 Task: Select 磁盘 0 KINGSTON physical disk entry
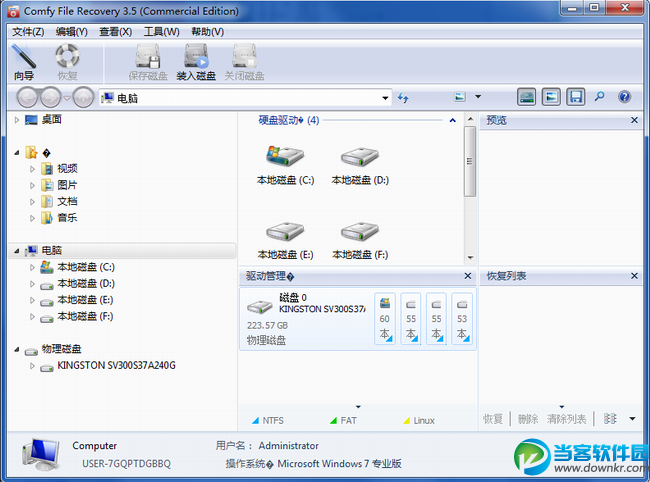pyautogui.click(x=306, y=318)
